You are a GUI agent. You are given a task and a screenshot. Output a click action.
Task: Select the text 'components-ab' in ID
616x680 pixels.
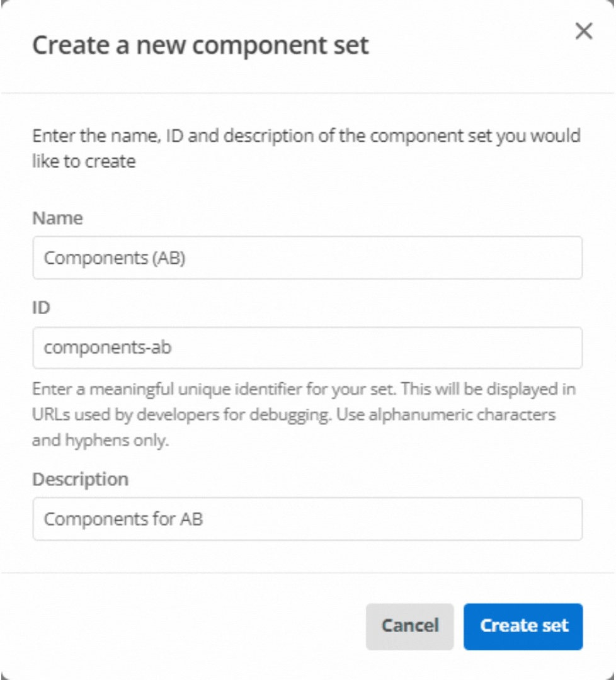[88, 348]
